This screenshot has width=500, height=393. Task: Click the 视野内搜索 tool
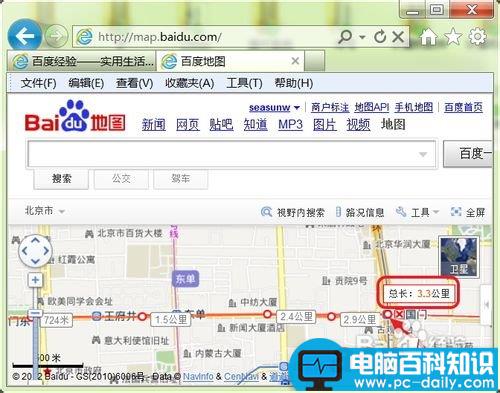coord(292,212)
